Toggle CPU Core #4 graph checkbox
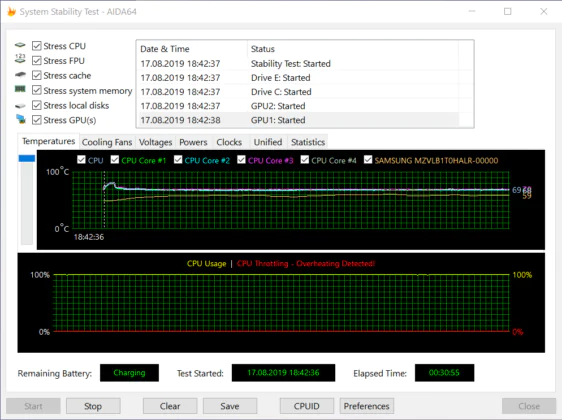Image resolution: width=562 pixels, height=420 pixels. tap(305, 160)
